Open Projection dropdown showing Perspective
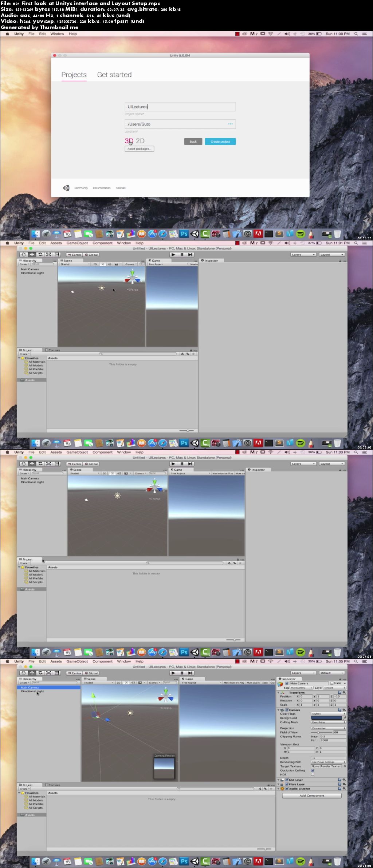This screenshot has width=373, height=868. click(329, 728)
